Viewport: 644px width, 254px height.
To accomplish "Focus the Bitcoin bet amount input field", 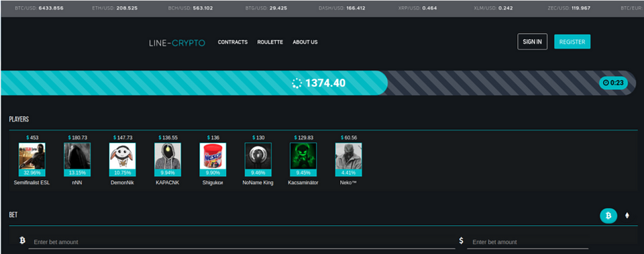I will pos(241,242).
